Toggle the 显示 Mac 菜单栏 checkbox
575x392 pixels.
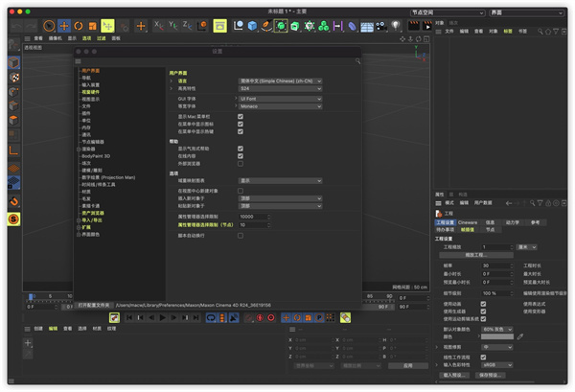[240, 115]
